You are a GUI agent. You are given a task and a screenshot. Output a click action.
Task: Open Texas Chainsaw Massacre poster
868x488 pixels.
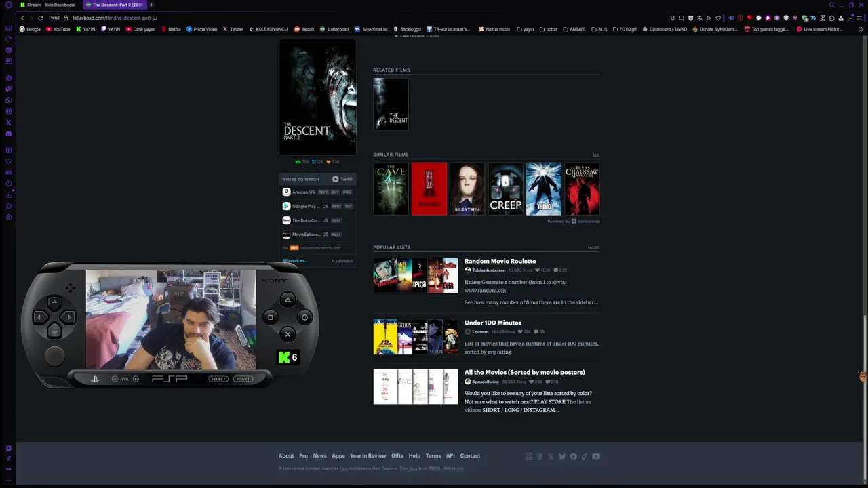(x=583, y=189)
